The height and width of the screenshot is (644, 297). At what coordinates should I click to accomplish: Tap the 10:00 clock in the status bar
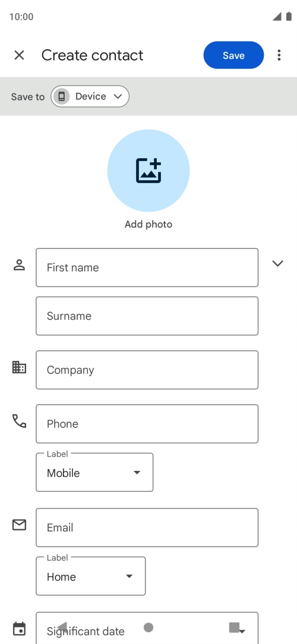[21, 17]
